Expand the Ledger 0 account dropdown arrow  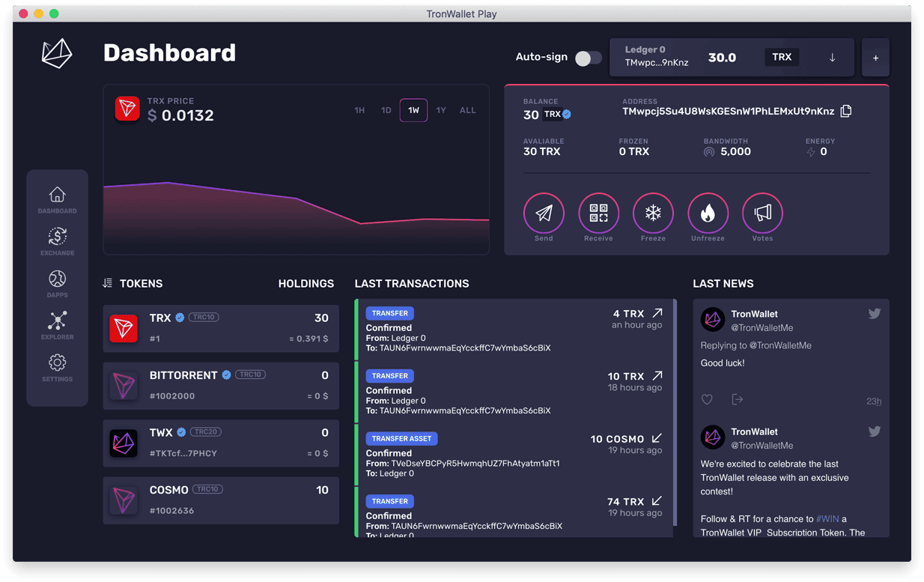832,58
